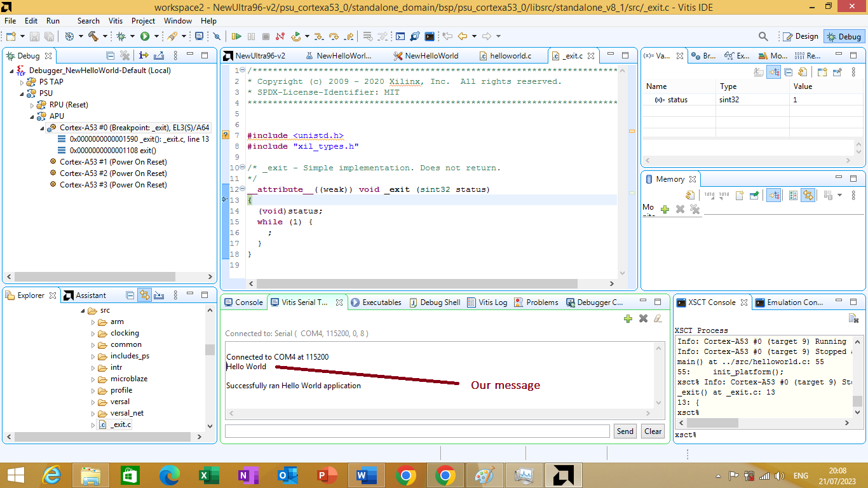Open the Build hammer dropdown arrow
868x488 pixels.
pyautogui.click(x=104, y=36)
